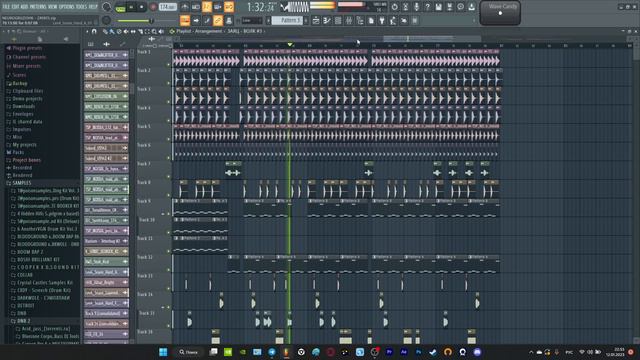This screenshot has height=360, width=640.
Task: Collapse the SAMPLES browser folder
Action: (22, 183)
